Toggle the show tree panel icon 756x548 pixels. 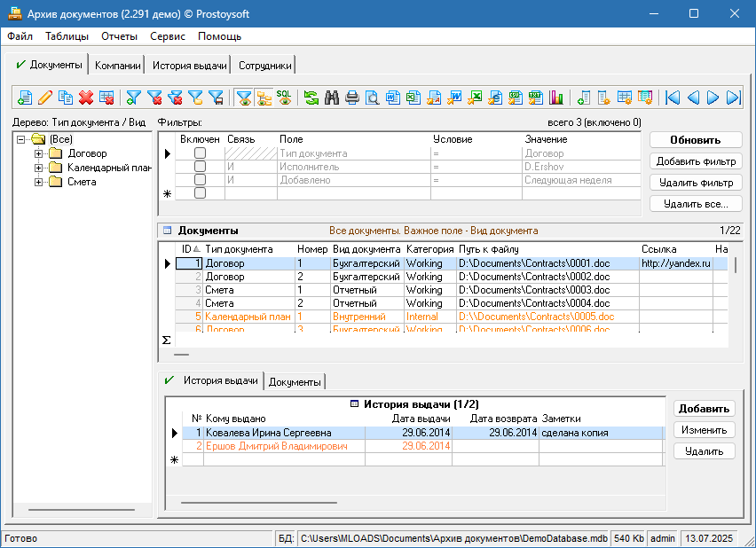(x=264, y=98)
